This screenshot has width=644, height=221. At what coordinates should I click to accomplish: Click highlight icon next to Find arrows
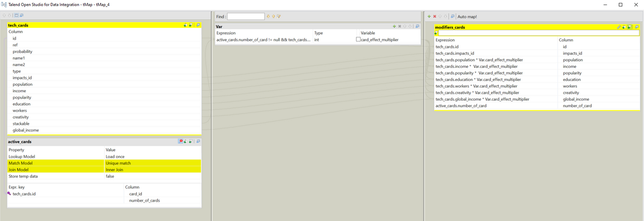pyautogui.click(x=279, y=16)
